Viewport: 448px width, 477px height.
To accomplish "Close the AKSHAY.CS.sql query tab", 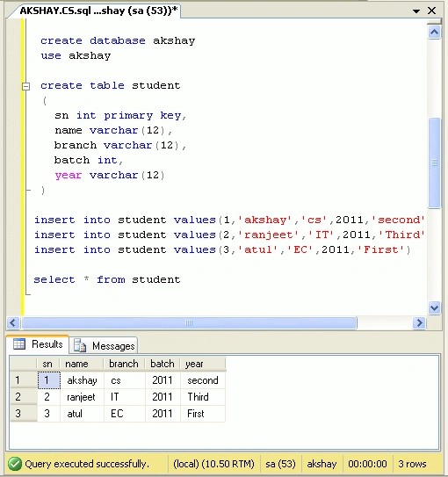I will click(431, 11).
